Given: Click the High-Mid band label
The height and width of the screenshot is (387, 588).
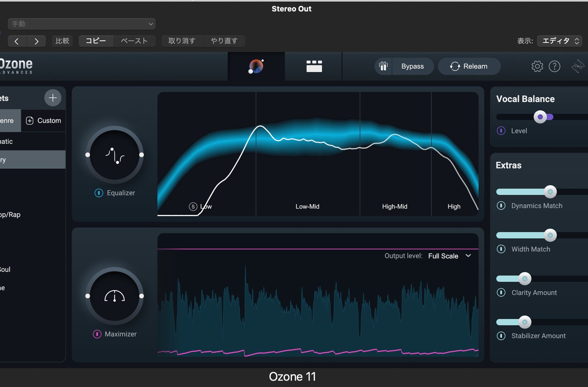Looking at the screenshot, I should click(395, 206).
